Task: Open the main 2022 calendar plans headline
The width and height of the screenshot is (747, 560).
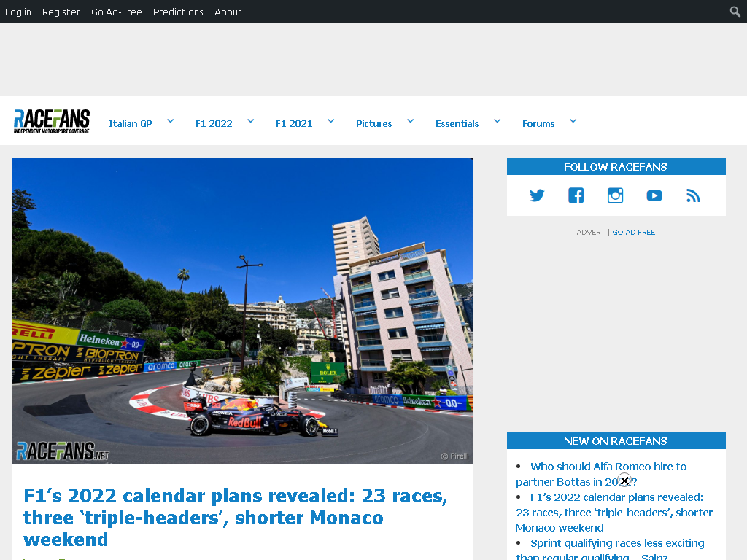Action: click(236, 518)
